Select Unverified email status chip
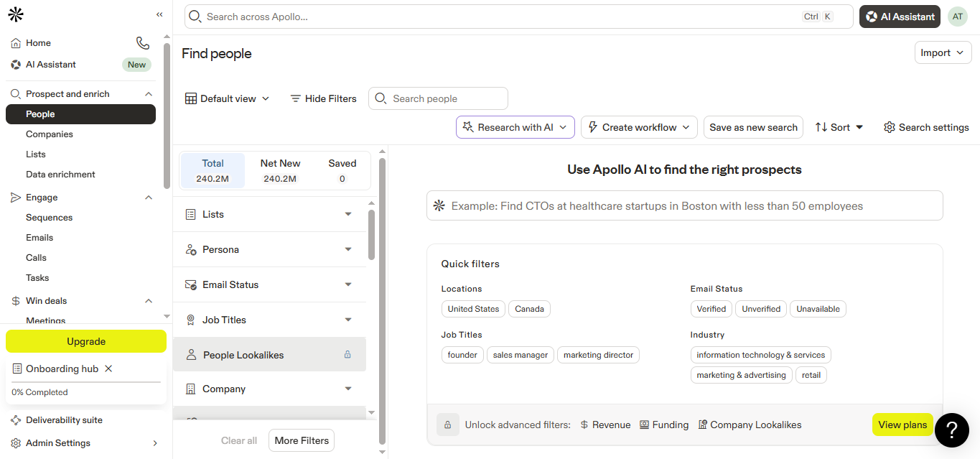This screenshot has width=980, height=459. (x=761, y=309)
